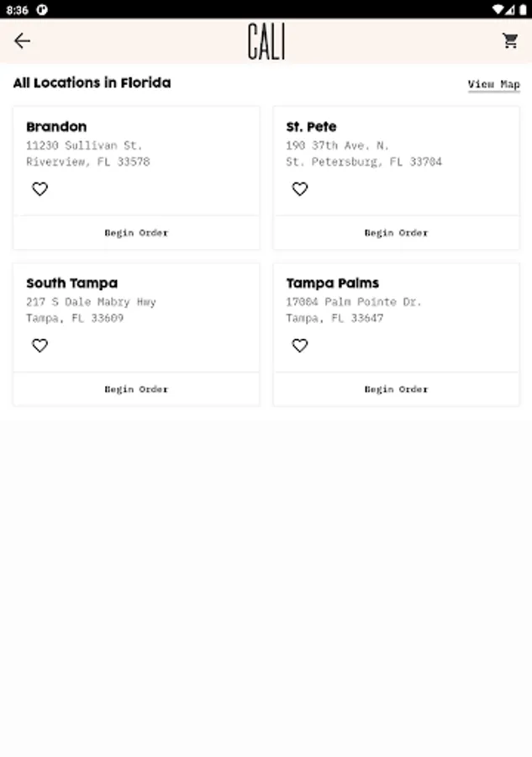Begin Order at South Tampa location
This screenshot has height=757, width=532.
[x=136, y=389]
